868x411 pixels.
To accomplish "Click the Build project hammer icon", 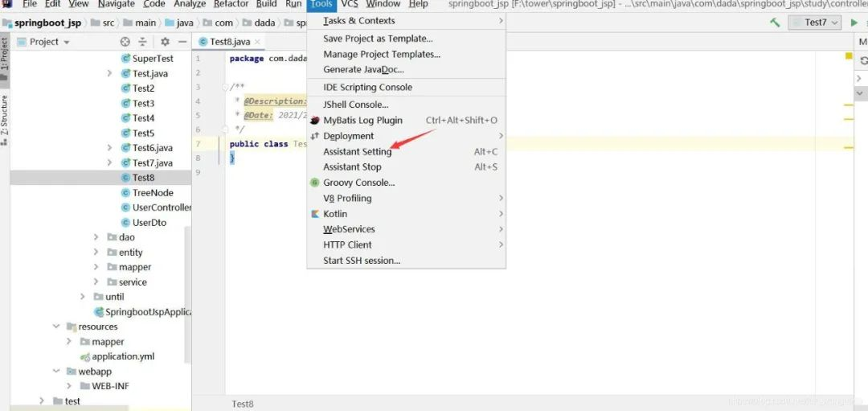I will pyautogui.click(x=775, y=23).
